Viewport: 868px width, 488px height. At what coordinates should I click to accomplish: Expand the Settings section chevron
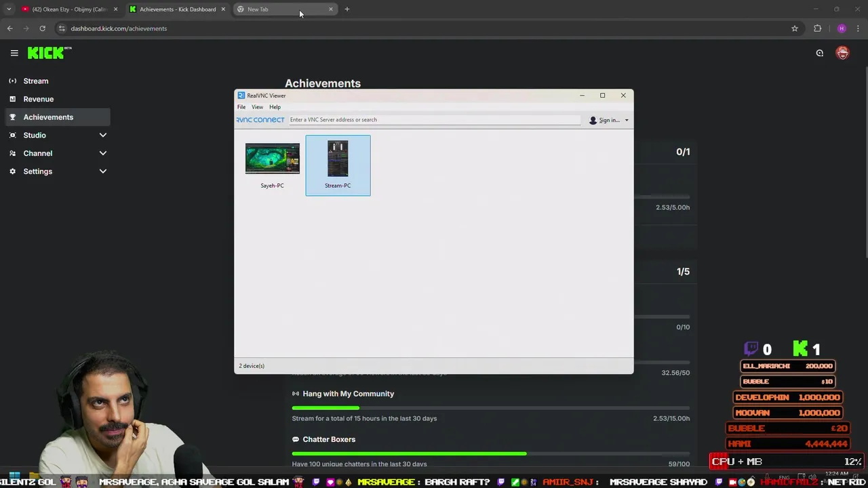[103, 171]
